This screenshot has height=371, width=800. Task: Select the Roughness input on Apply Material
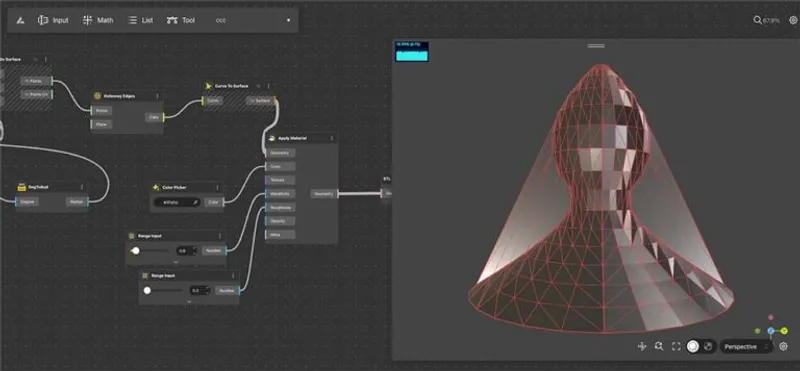pyautogui.click(x=280, y=208)
